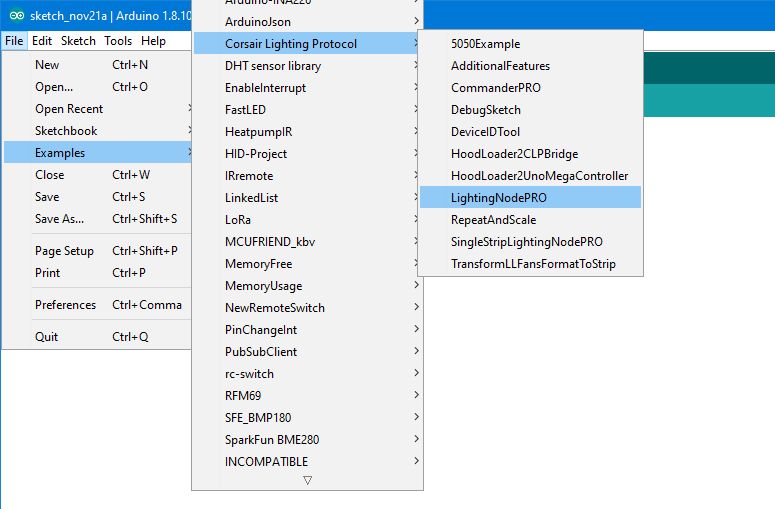Open NewRemoteSwitch examples submenu
775x509 pixels.
click(x=307, y=308)
